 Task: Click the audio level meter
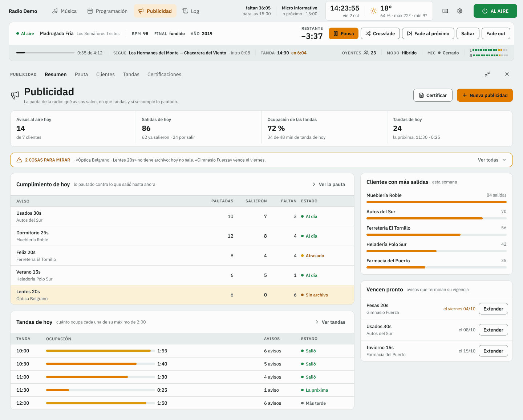489,53
